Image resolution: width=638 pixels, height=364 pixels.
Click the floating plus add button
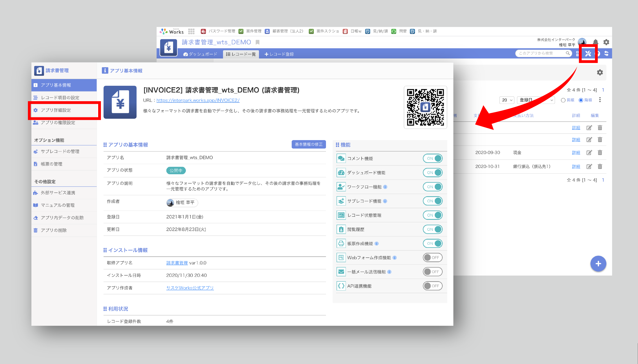pyautogui.click(x=598, y=264)
